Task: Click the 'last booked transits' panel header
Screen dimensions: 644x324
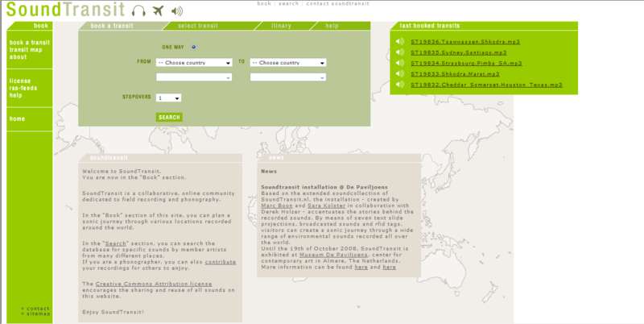Action: (430, 26)
